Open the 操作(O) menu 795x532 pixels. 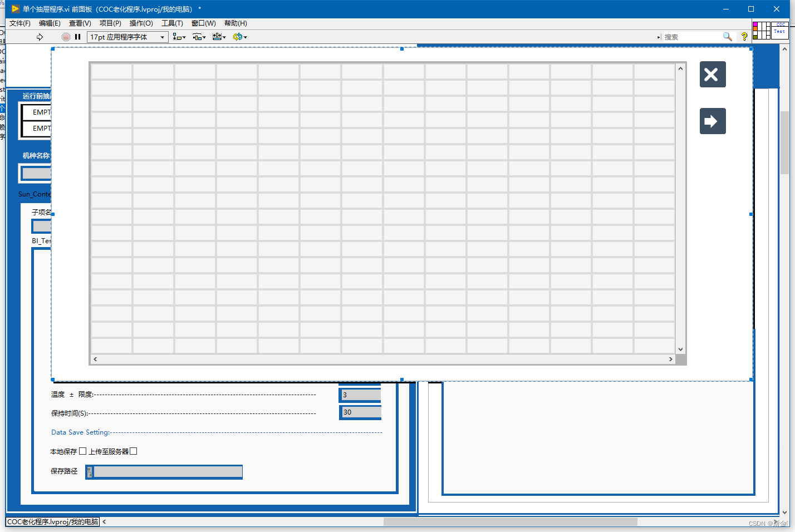click(x=141, y=23)
